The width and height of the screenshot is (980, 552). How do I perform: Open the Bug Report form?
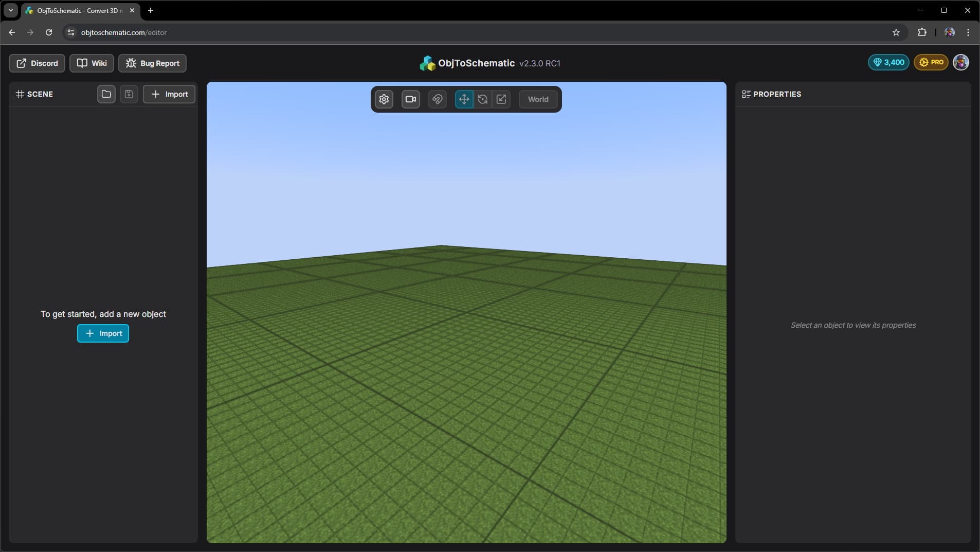(152, 63)
